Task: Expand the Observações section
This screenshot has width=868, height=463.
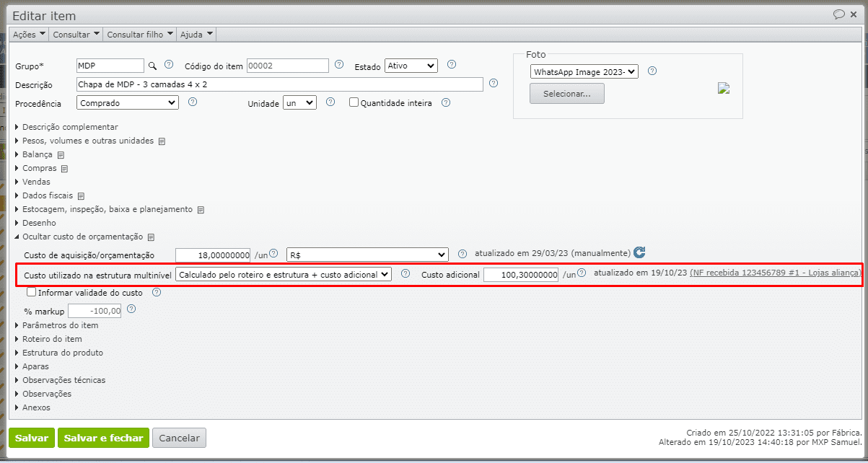Action: 43,394
